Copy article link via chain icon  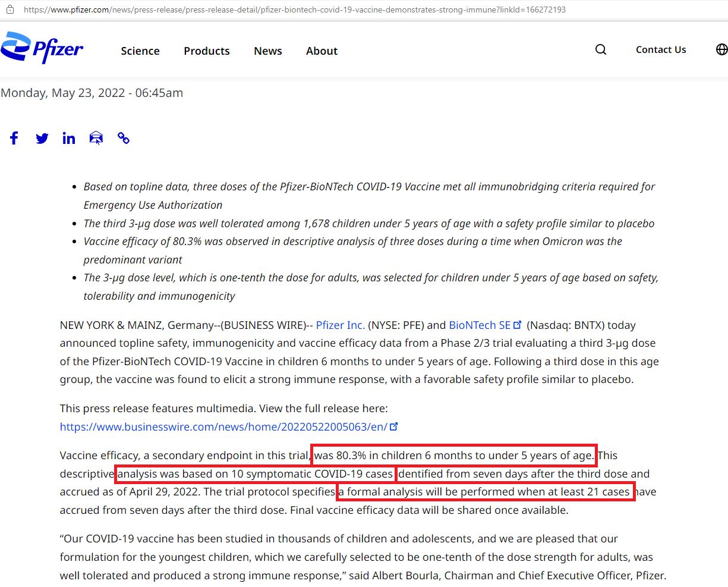point(124,138)
